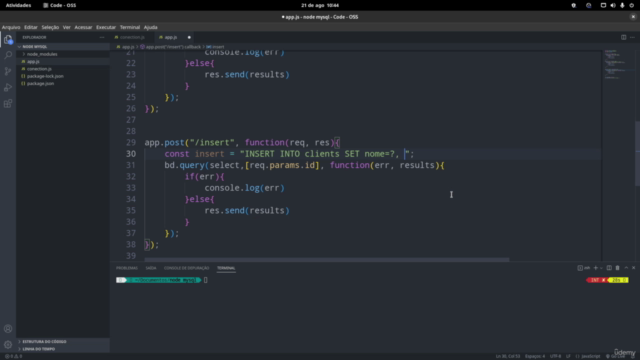
Task: Open the Run and Debug view
Action: click(x=8, y=87)
